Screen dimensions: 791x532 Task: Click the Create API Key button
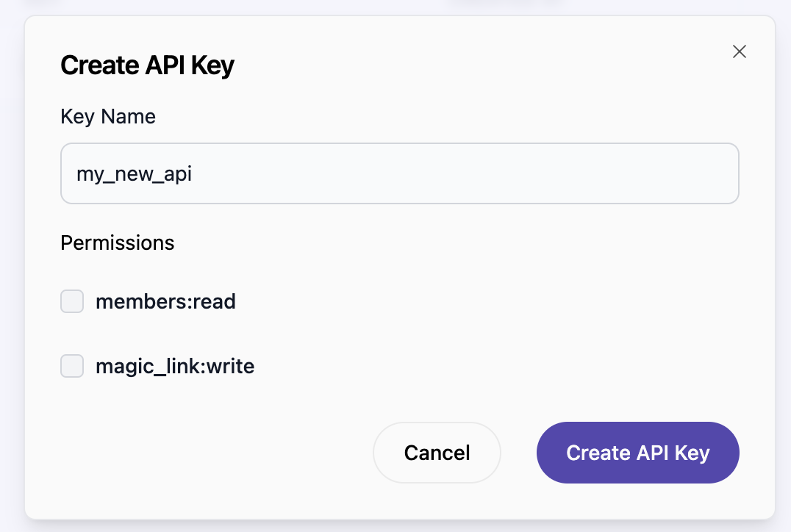click(x=637, y=453)
